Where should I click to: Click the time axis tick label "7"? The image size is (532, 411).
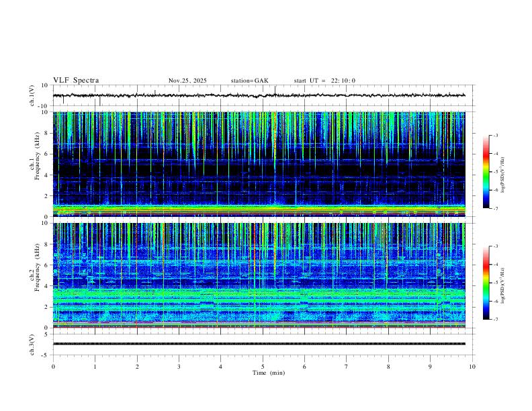click(x=347, y=367)
